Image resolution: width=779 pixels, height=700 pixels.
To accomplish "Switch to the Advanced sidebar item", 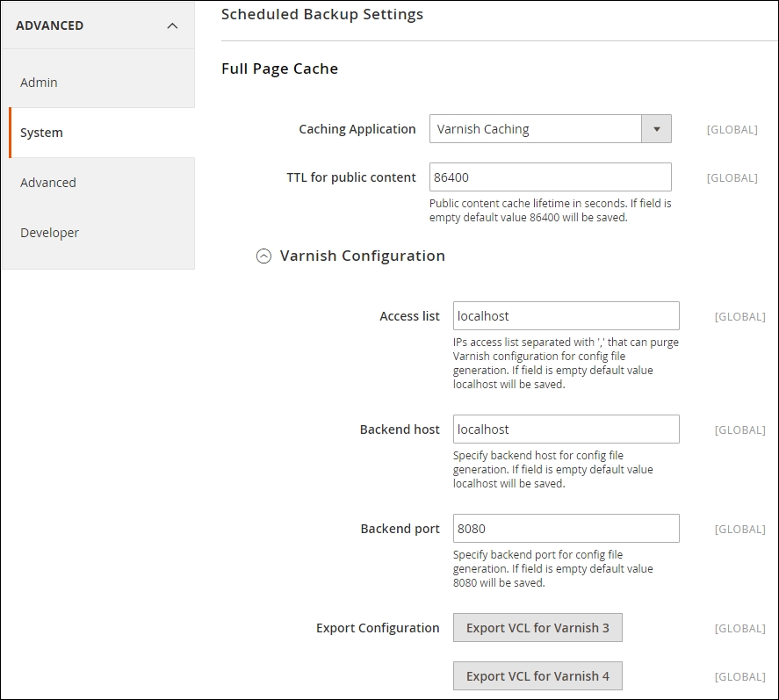I will (48, 183).
